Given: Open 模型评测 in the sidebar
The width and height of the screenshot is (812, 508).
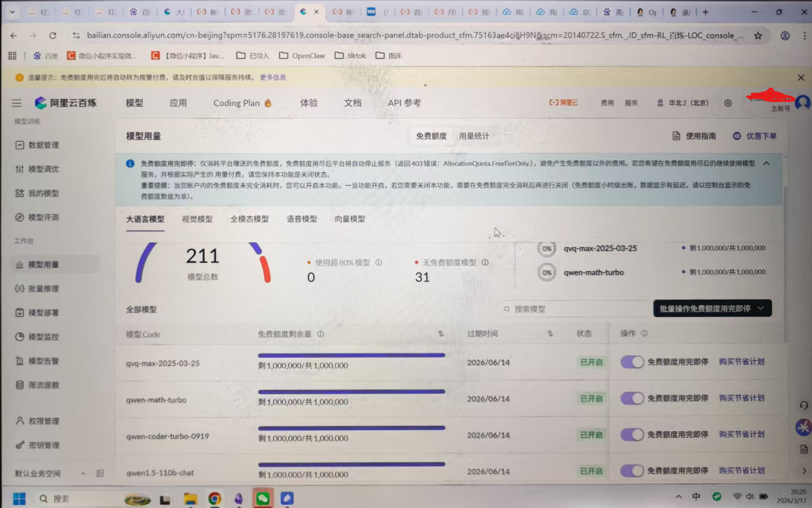Looking at the screenshot, I should (x=37, y=217).
